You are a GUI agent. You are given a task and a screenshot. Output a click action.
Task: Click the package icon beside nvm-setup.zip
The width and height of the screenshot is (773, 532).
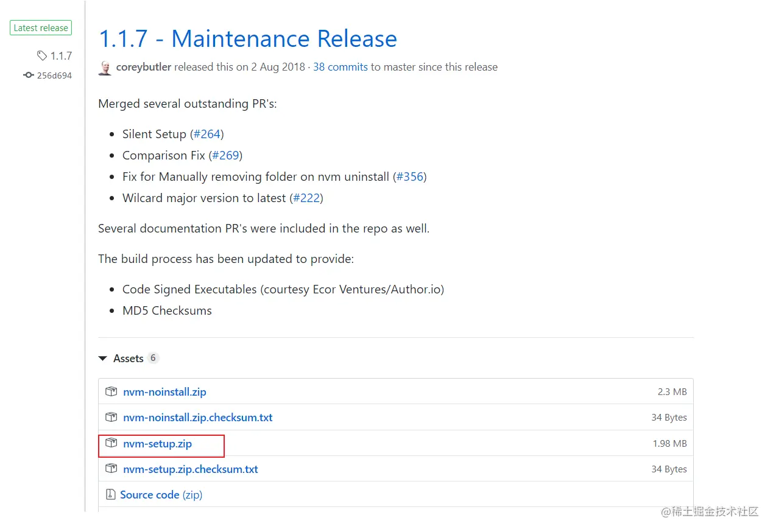tap(111, 443)
